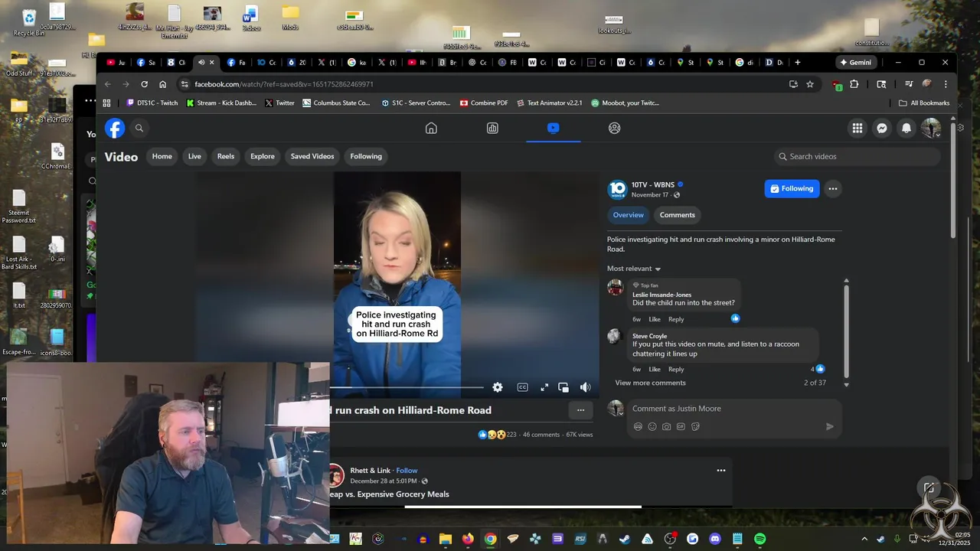Go to Video Home category
The width and height of the screenshot is (980, 551).
162,156
